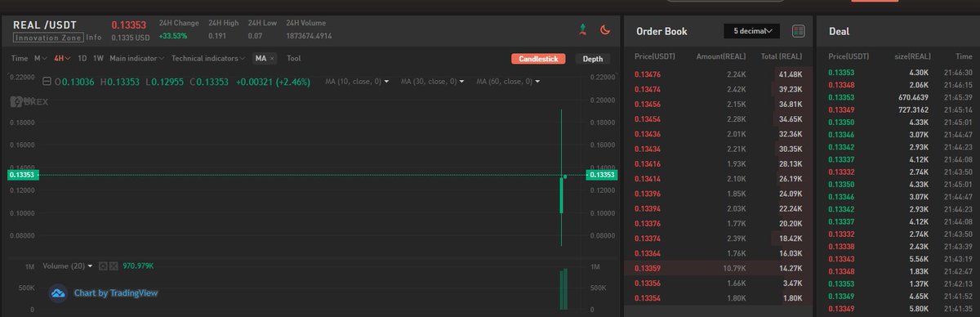Select ask order at price 0.13456
The width and height of the screenshot is (980, 317).
719,104
